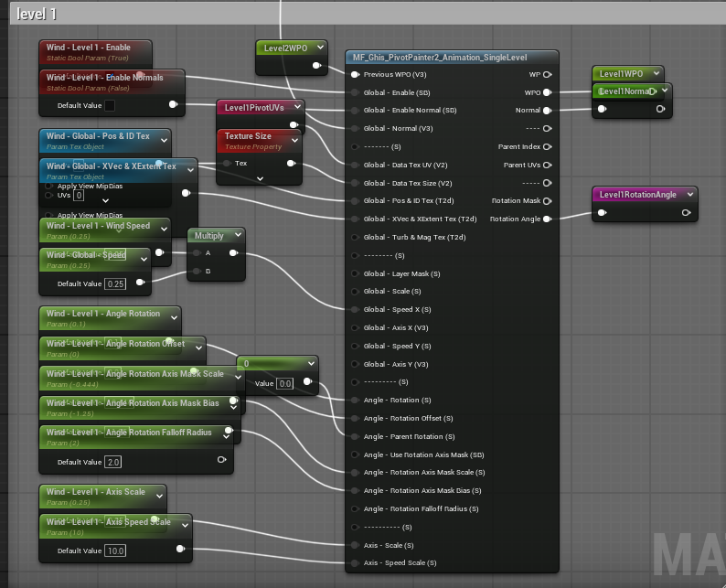Expand the Level1RotationAngle node chevron
This screenshot has height=588, width=726.
tap(689, 194)
